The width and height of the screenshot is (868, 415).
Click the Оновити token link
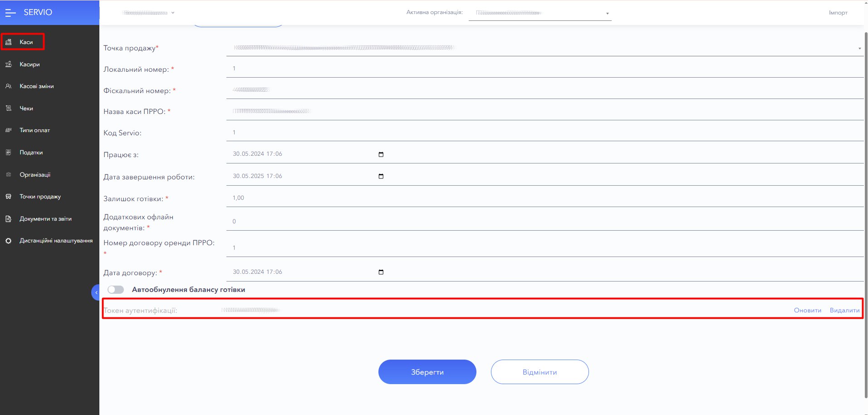tap(807, 311)
